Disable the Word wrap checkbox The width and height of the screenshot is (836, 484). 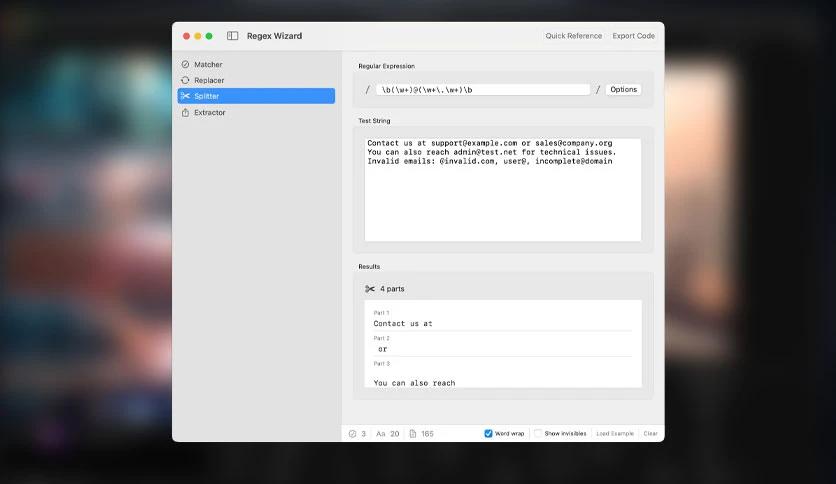click(488, 434)
